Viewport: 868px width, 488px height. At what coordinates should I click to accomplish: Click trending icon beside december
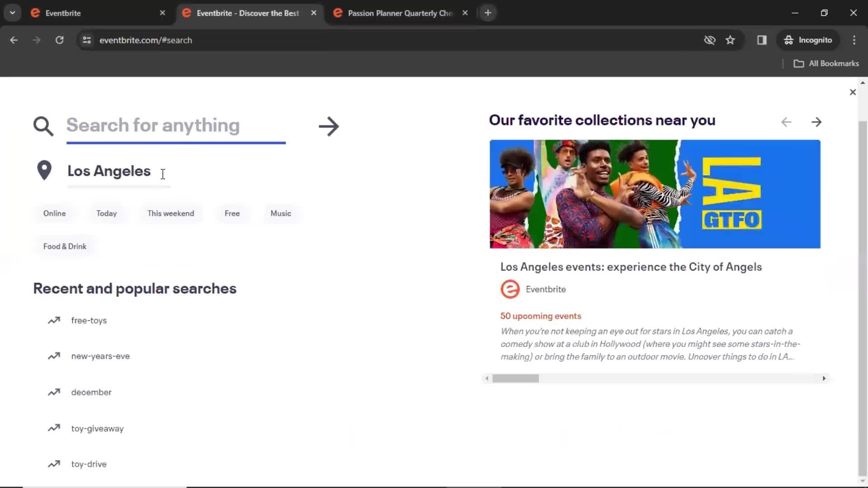pos(54,392)
